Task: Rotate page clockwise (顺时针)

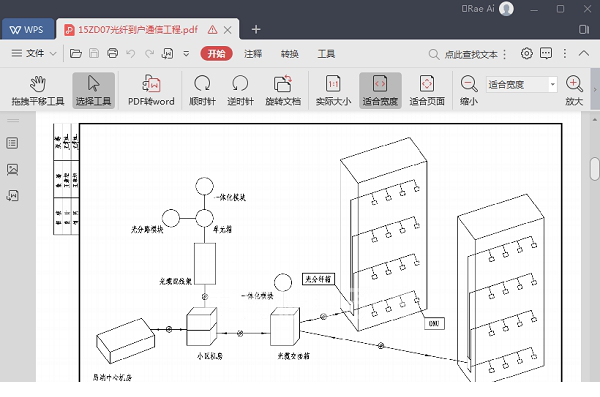Action: (202, 90)
